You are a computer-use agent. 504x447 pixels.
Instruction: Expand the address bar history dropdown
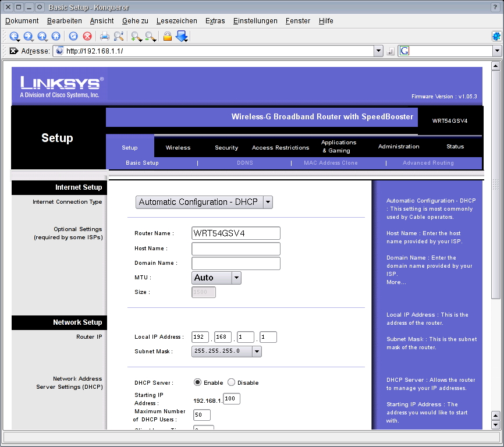(379, 51)
